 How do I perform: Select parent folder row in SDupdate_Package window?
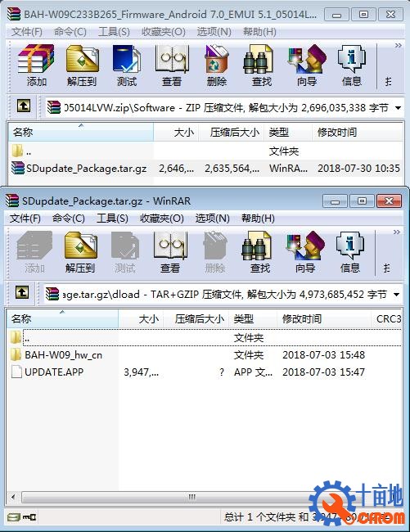tap(205, 337)
